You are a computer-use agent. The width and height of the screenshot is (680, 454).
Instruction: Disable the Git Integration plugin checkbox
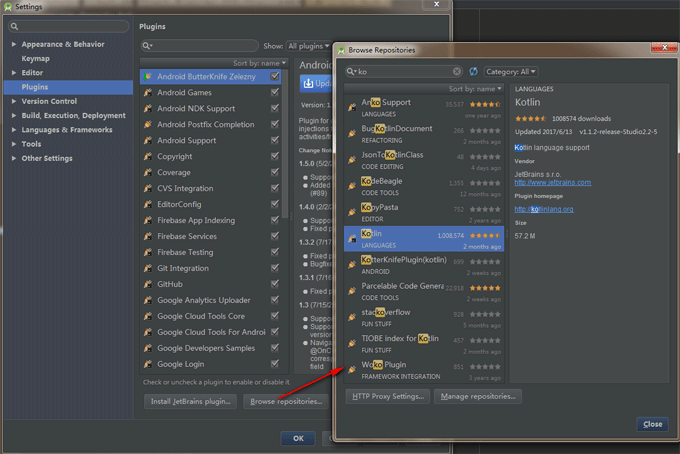pyautogui.click(x=275, y=268)
